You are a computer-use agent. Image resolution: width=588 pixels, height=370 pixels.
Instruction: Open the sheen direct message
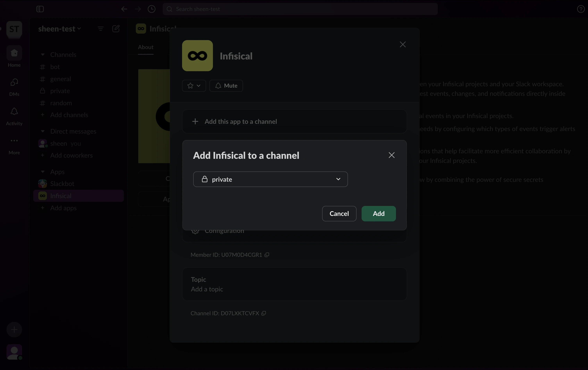pyautogui.click(x=78, y=144)
